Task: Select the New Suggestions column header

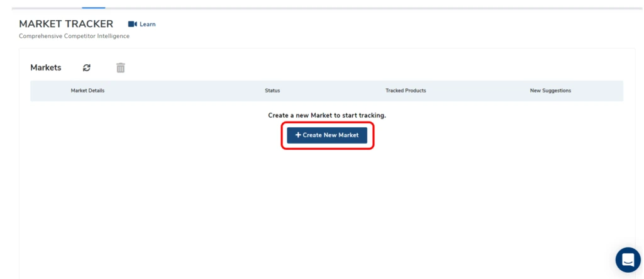Action: click(550, 91)
